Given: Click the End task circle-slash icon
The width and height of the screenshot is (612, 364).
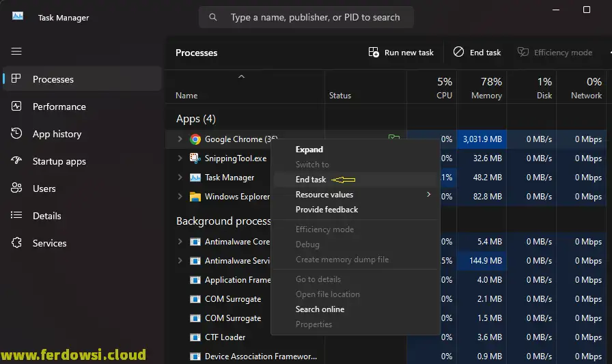Looking at the screenshot, I should pos(458,52).
